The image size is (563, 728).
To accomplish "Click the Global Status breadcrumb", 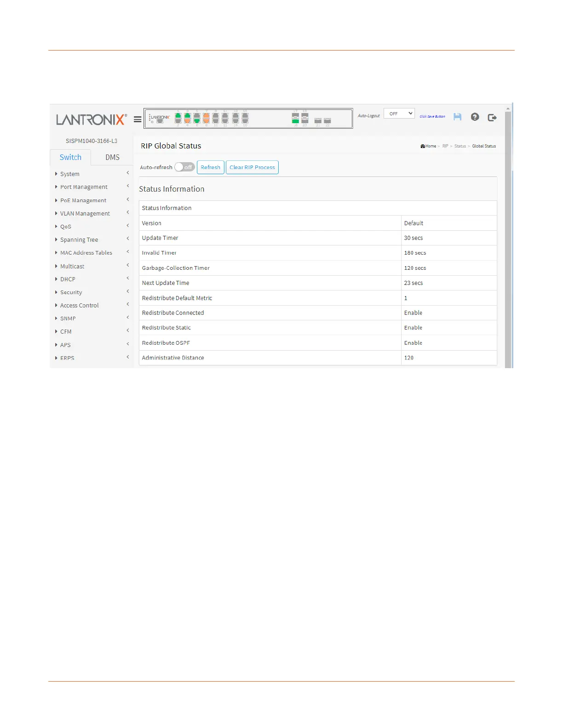I will 484,146.
